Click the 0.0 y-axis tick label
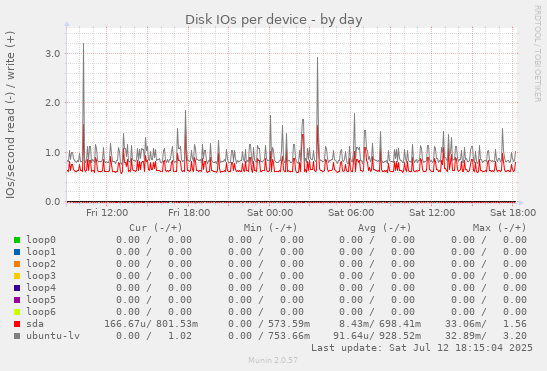 click(x=53, y=202)
